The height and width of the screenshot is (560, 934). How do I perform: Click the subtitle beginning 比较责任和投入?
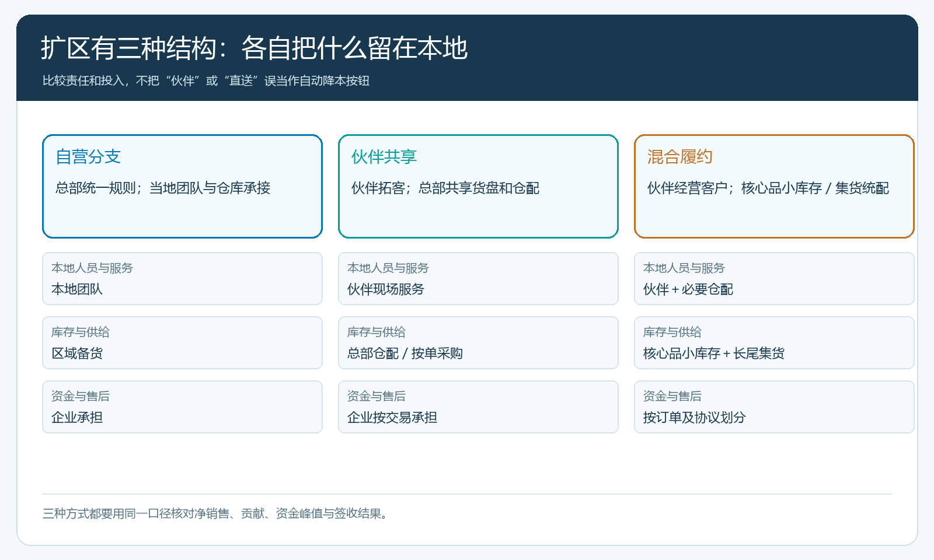pyautogui.click(x=205, y=80)
